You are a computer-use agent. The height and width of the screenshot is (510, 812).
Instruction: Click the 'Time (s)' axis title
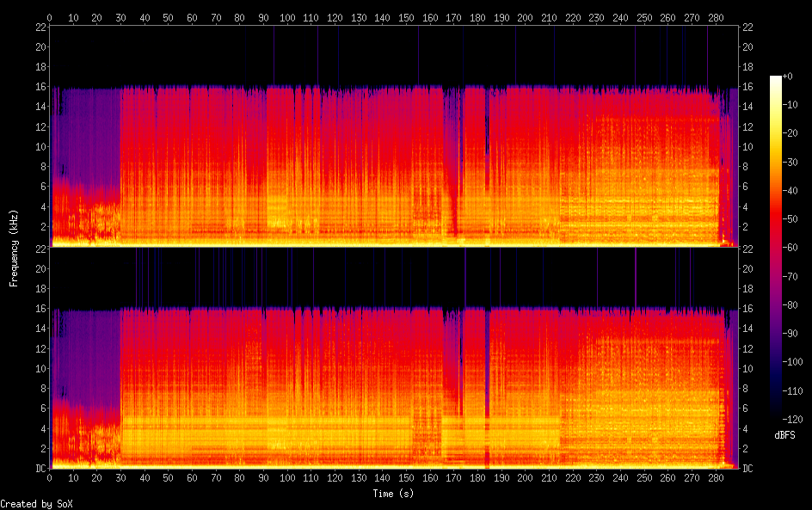393,494
